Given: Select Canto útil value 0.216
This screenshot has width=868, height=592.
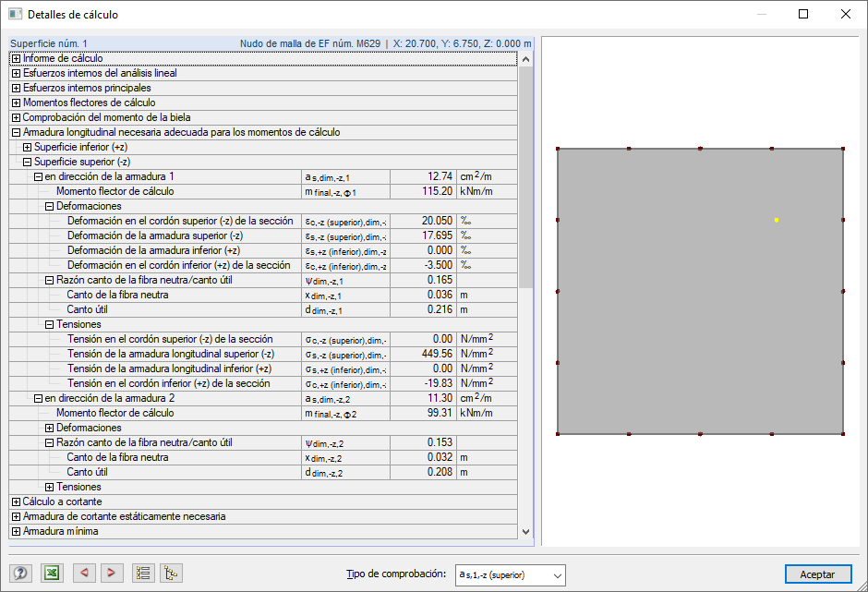Looking at the screenshot, I should point(423,309).
